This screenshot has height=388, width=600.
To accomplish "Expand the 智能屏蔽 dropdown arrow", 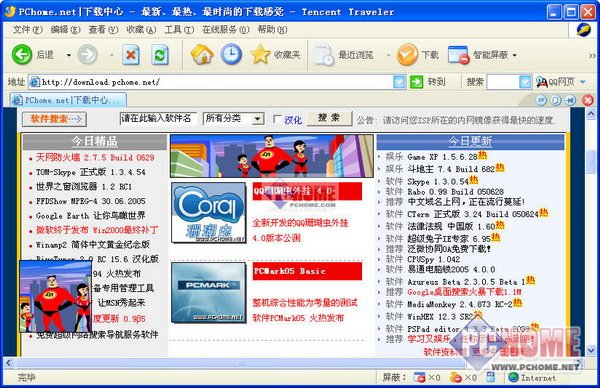I will point(514,55).
